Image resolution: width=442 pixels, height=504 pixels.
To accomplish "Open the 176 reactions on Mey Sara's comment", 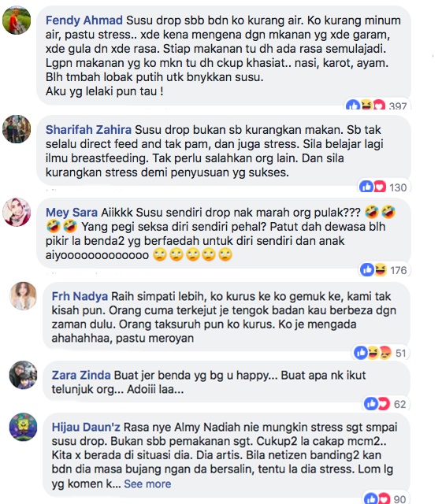I will point(384,270).
